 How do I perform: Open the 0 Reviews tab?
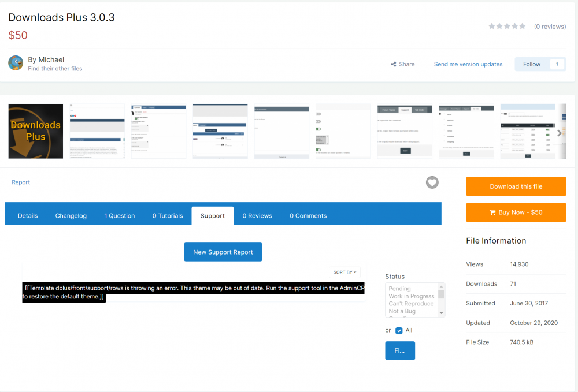click(257, 216)
